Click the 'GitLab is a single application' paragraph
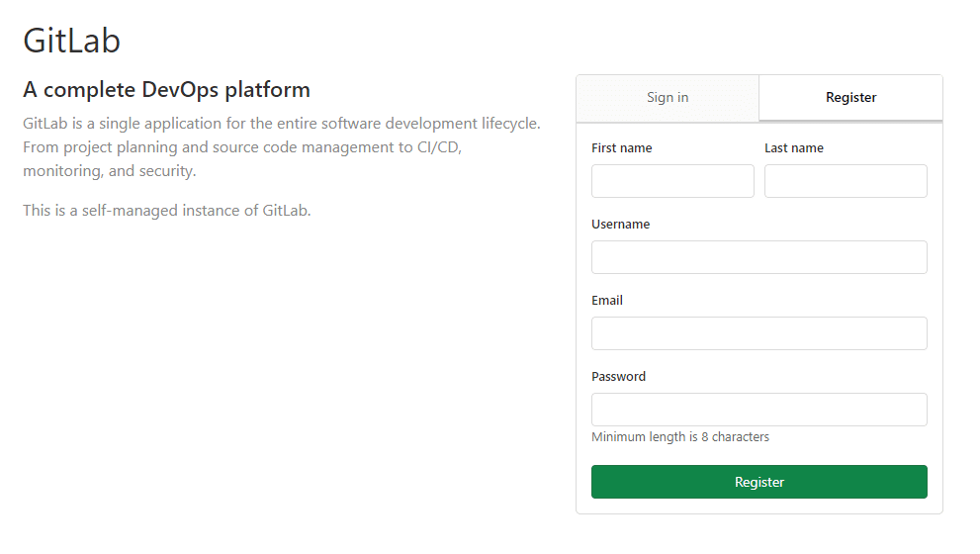This screenshot has height=554, width=980. click(x=282, y=147)
